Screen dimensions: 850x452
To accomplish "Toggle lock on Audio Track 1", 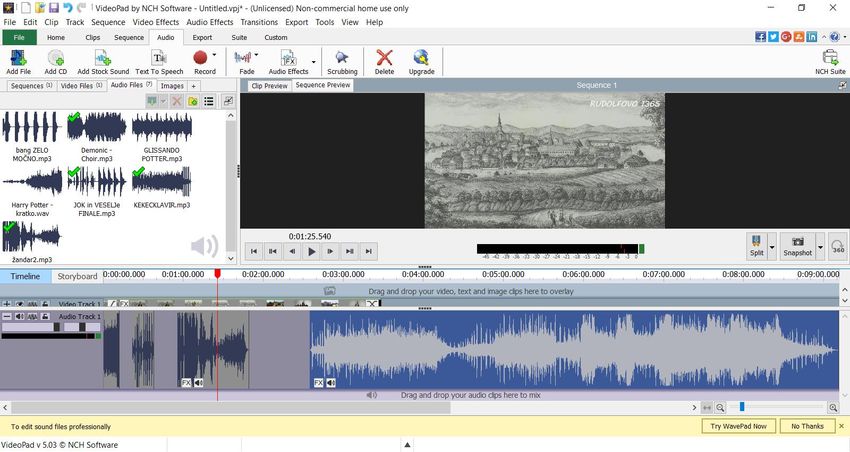I will click(x=45, y=317).
